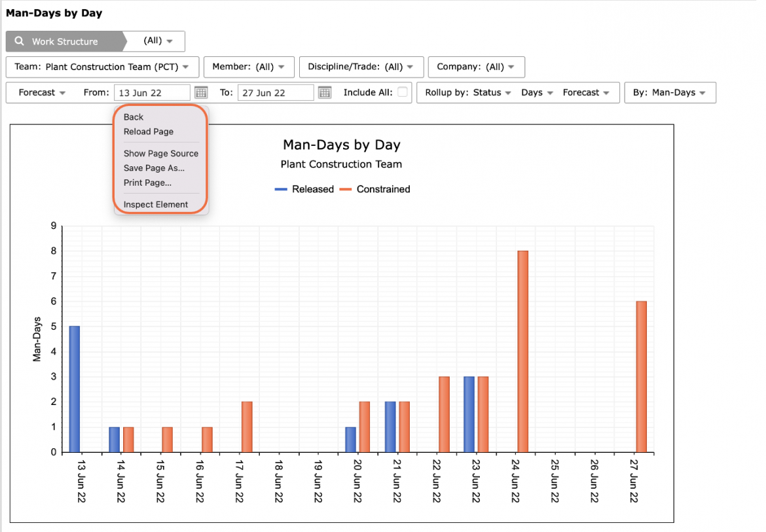Click Print Page... in the context menu
The image size is (766, 532).
tap(147, 183)
